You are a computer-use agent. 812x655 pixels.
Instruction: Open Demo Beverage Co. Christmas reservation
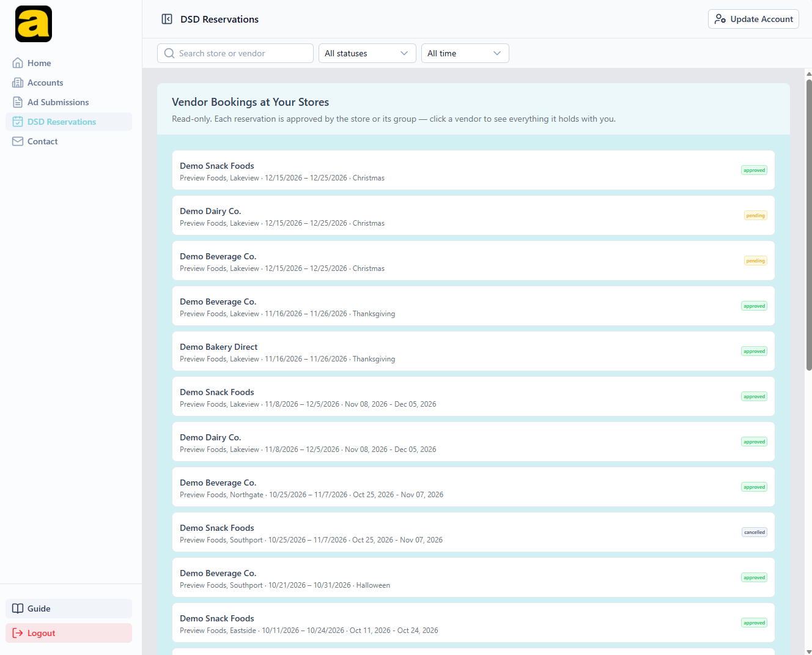[473, 261]
